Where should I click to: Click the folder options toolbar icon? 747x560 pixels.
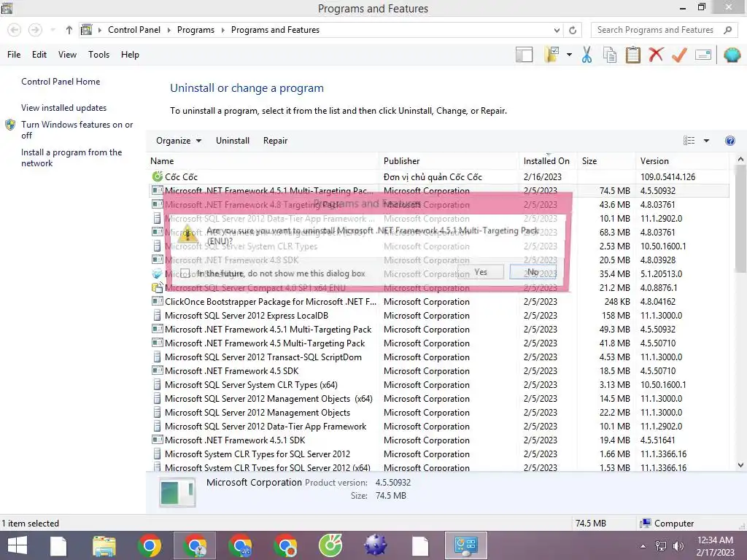[551, 54]
